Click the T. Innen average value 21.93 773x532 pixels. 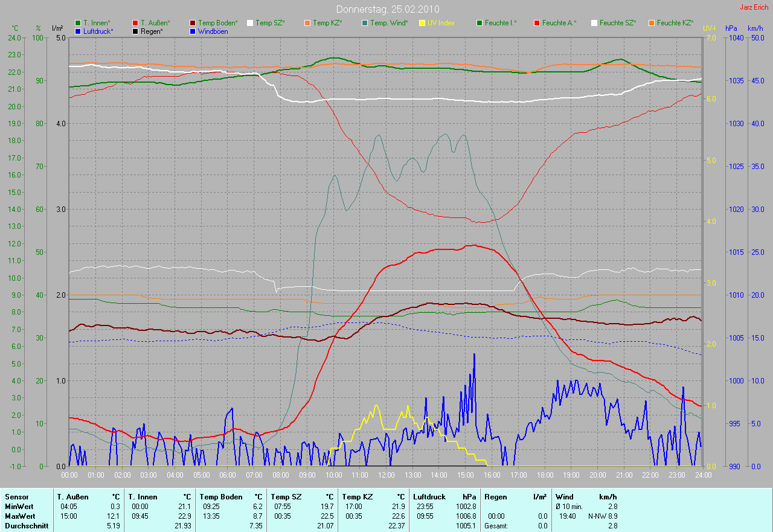(183, 526)
